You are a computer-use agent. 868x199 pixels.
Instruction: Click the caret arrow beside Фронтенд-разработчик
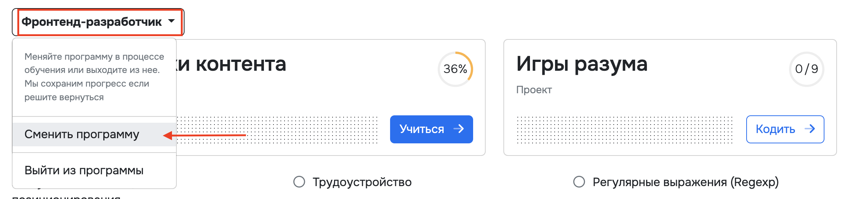pos(171,21)
